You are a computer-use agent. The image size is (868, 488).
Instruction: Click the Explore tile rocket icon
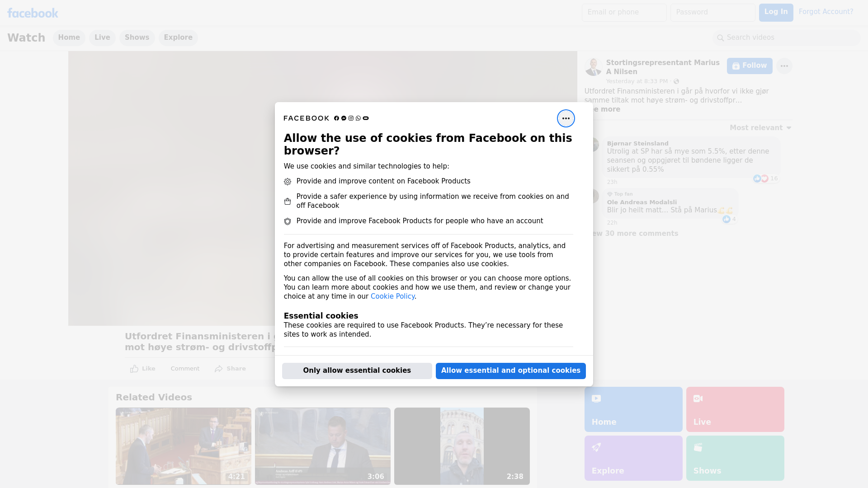point(596,447)
